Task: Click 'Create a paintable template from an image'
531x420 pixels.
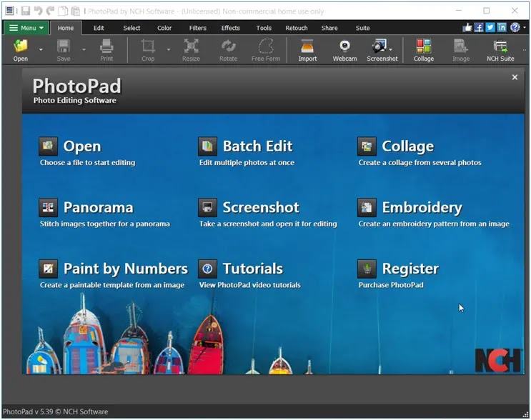Action: click(112, 285)
